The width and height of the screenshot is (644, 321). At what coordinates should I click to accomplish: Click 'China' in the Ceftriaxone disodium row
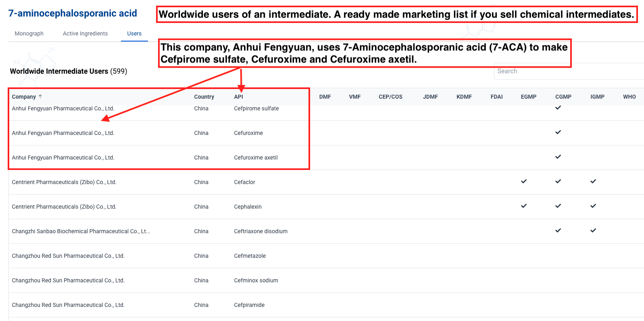(x=201, y=231)
